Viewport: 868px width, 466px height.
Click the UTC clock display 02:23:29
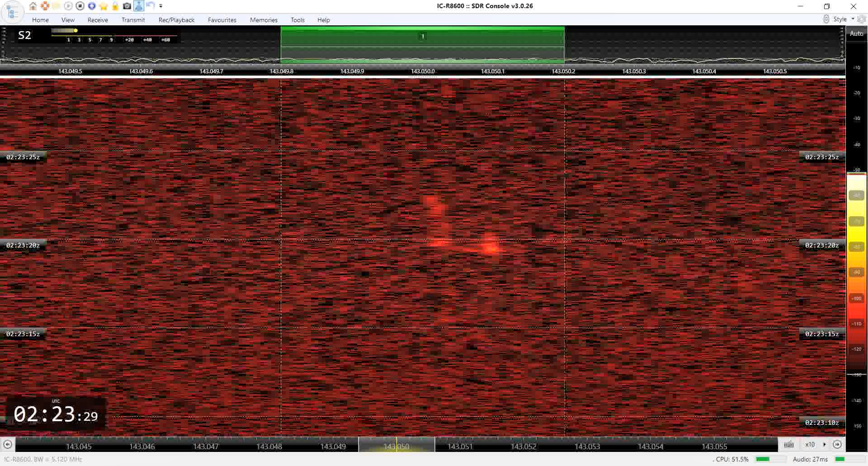tap(56, 414)
